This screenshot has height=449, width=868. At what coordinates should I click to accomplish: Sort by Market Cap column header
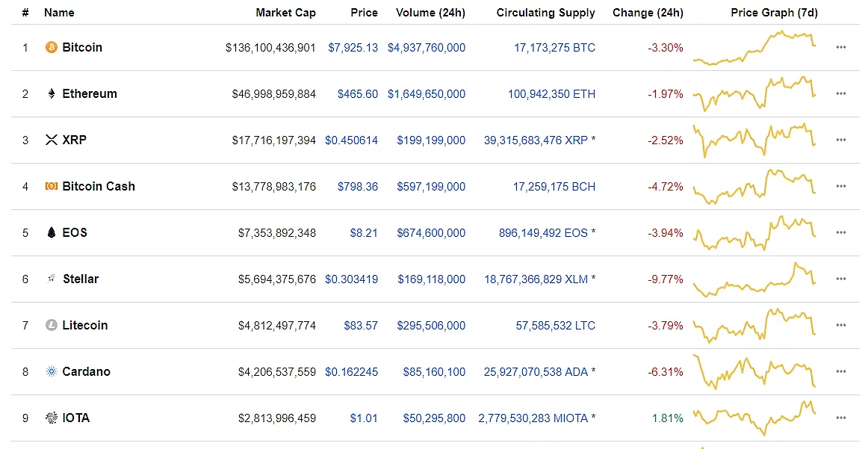285,13
